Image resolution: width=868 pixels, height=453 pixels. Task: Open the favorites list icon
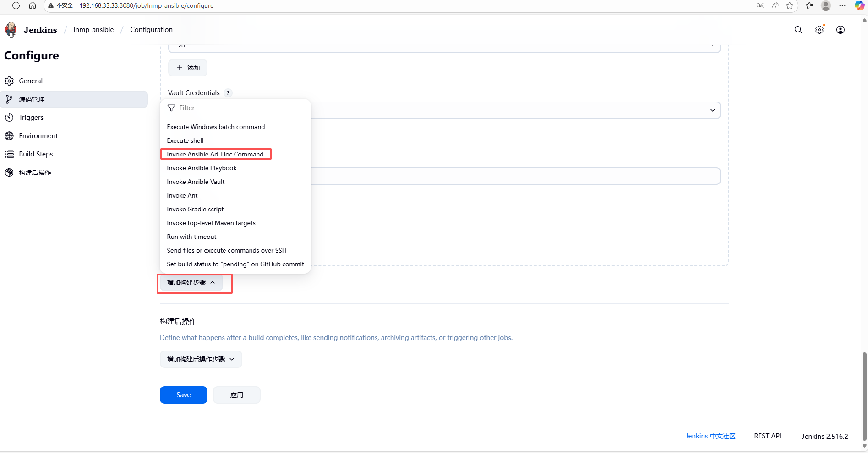click(x=809, y=5)
